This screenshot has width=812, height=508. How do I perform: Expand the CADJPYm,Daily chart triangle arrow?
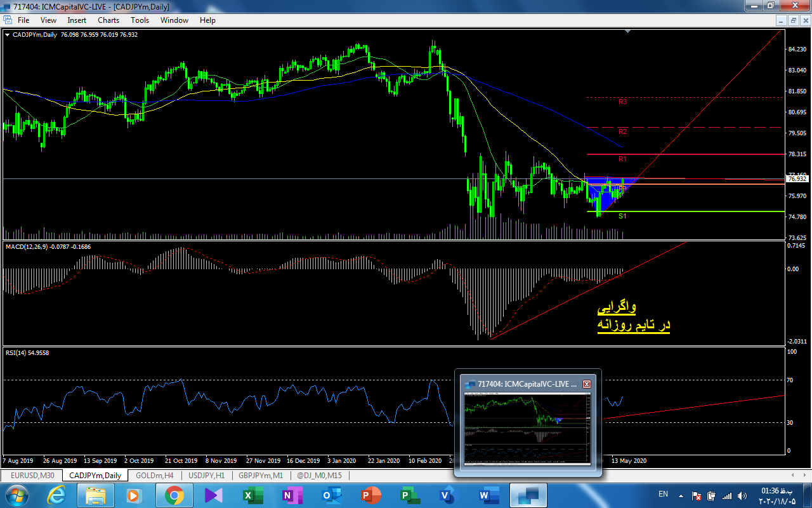pos(7,35)
